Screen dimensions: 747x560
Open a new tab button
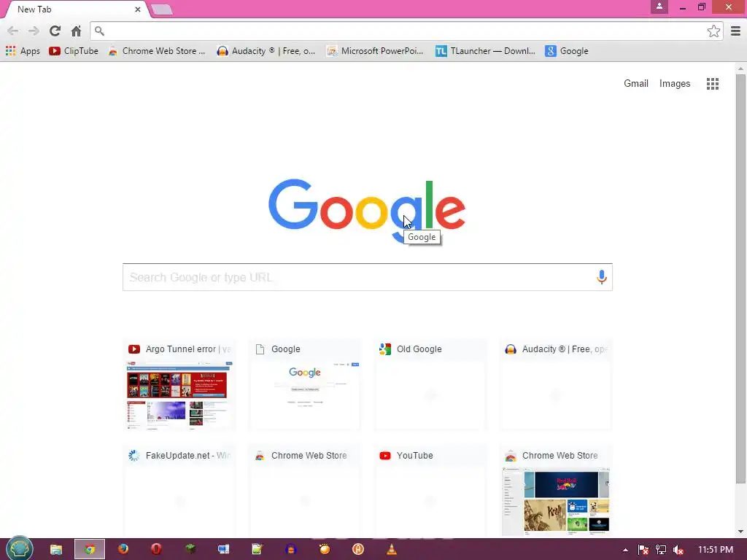pyautogui.click(x=161, y=9)
